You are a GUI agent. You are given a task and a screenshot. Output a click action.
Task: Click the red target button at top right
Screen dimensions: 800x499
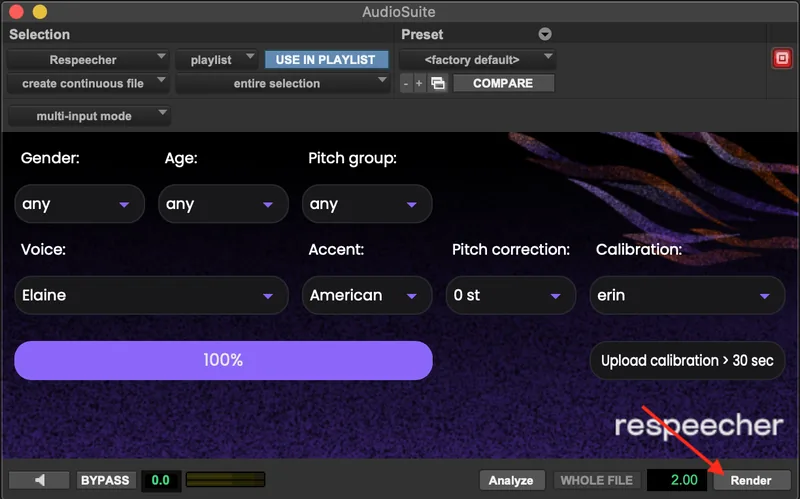[x=782, y=58]
